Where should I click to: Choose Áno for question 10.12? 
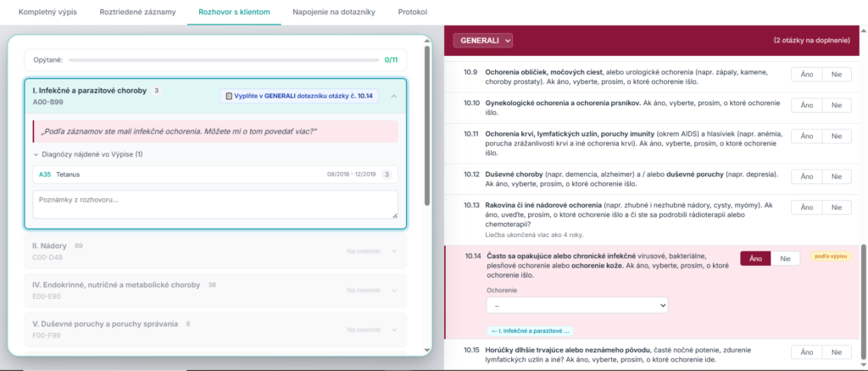point(807,176)
